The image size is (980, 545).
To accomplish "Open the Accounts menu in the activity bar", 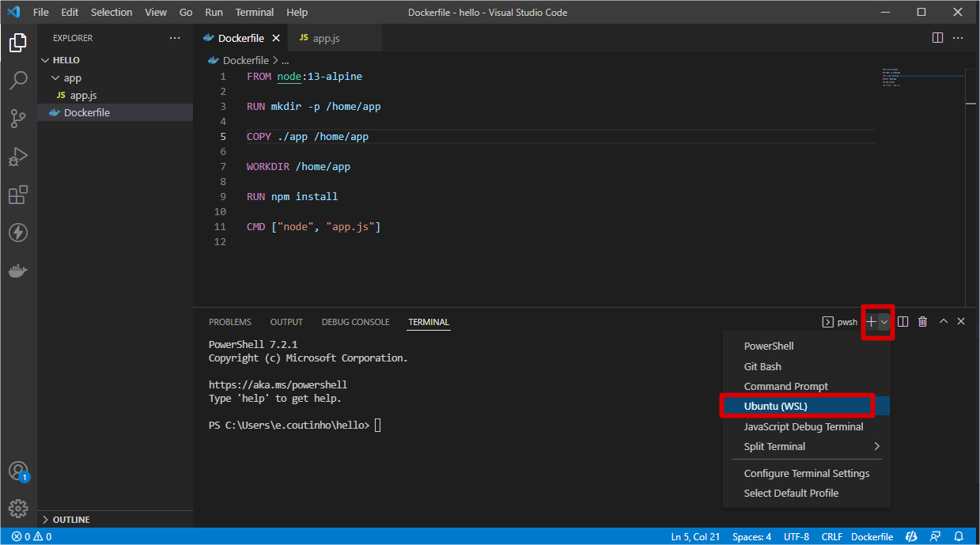I will (17, 471).
